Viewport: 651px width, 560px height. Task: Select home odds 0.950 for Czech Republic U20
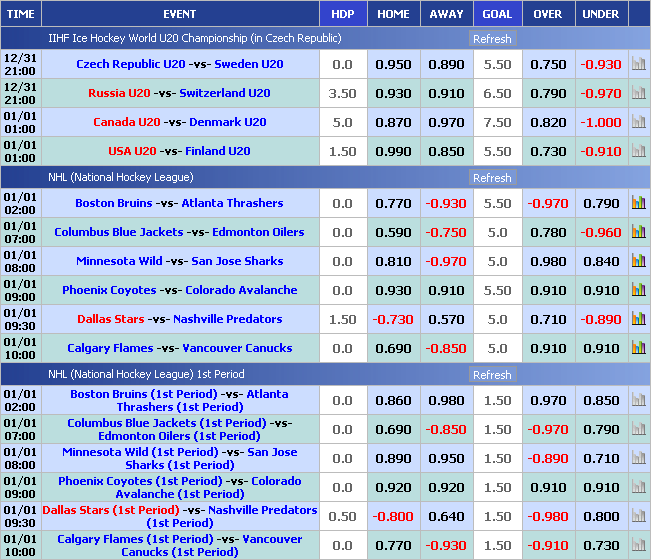click(x=393, y=64)
